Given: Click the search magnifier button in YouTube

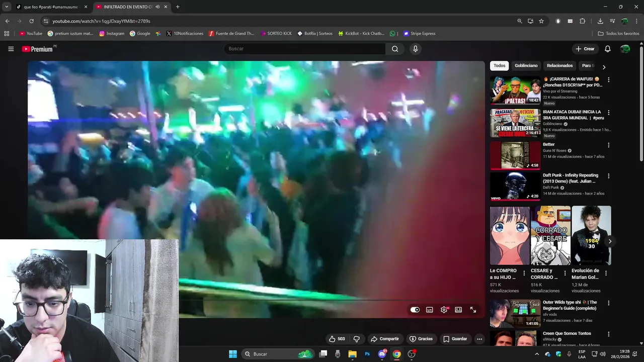Looking at the screenshot, I should pos(395,49).
